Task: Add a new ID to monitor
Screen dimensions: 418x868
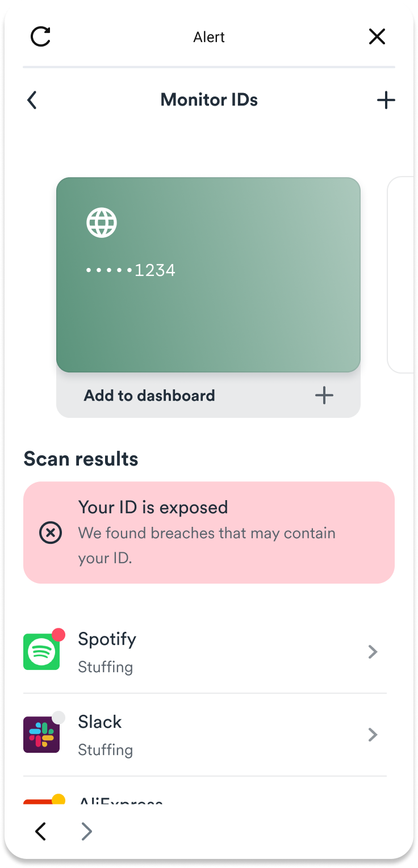Action: click(386, 100)
